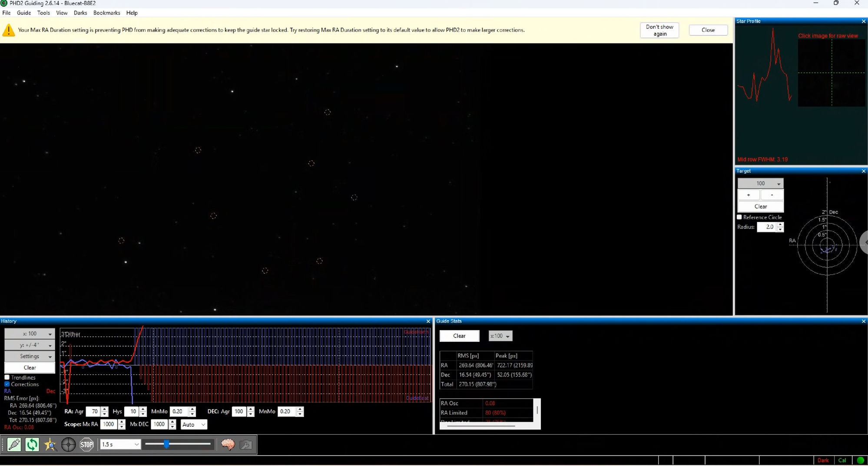Clear the Guide Stats data
This screenshot has height=466, width=868.
(459, 336)
